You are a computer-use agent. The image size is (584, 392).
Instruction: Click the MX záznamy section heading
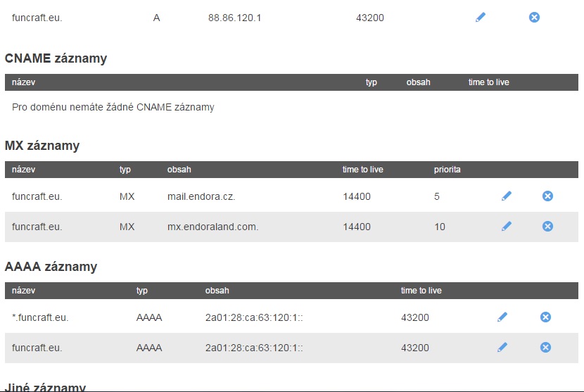pyautogui.click(x=42, y=146)
